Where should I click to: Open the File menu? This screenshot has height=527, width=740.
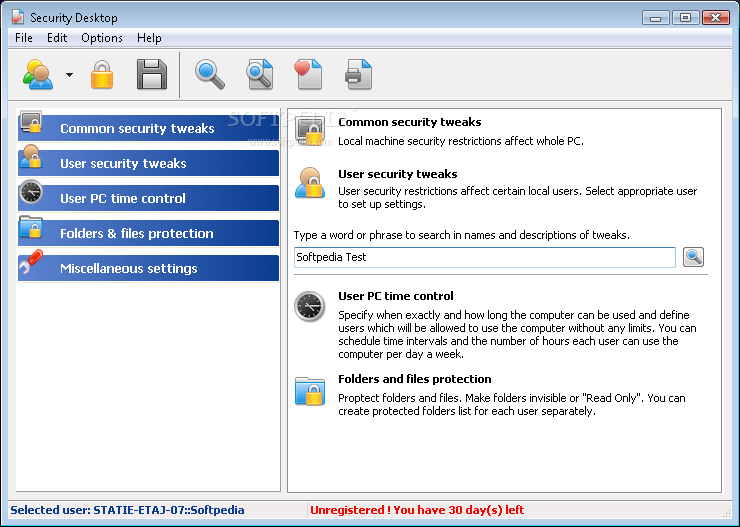(x=24, y=38)
